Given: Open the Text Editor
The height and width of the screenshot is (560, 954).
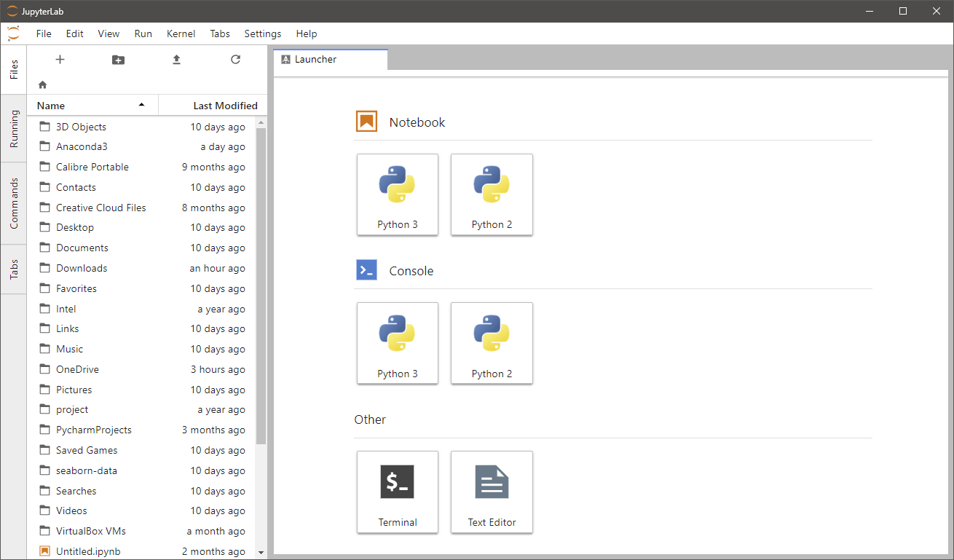Looking at the screenshot, I should [492, 492].
